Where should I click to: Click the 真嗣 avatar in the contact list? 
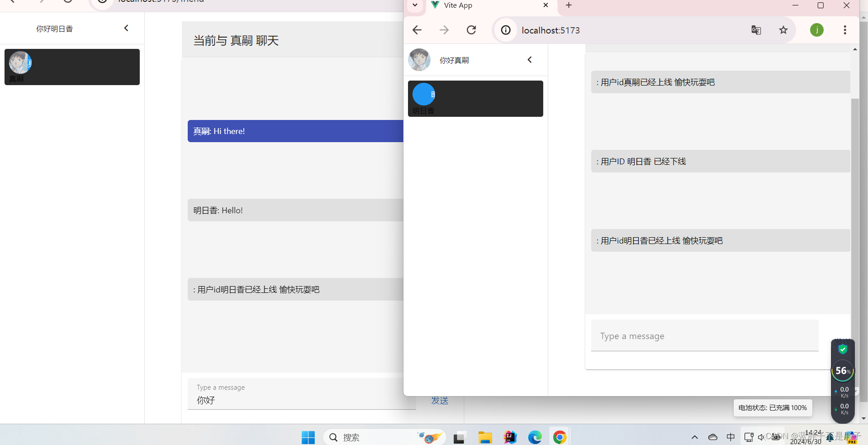point(20,62)
